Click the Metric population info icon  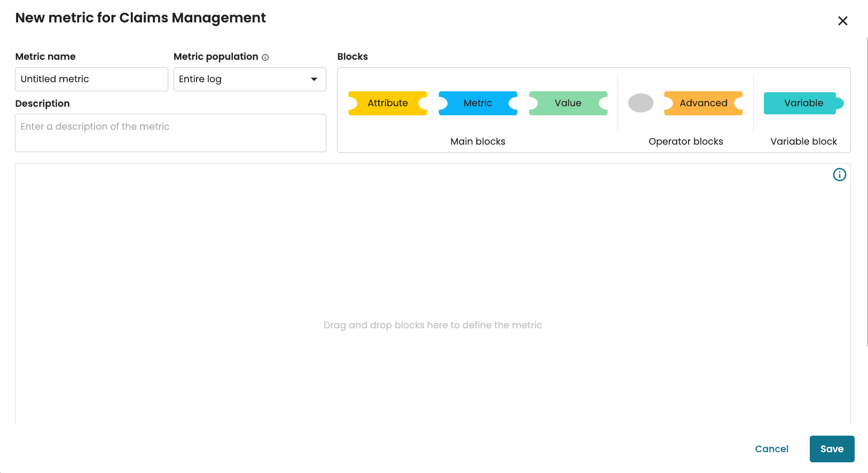265,57
